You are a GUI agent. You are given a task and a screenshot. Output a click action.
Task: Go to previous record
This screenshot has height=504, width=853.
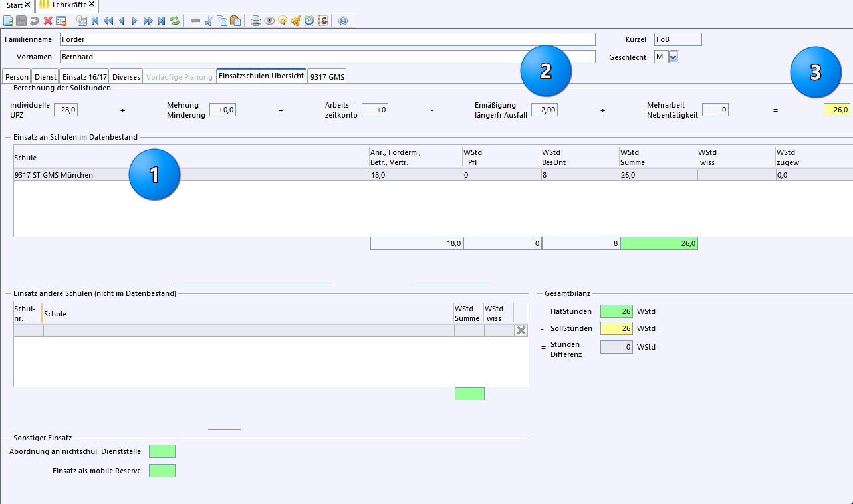click(121, 21)
